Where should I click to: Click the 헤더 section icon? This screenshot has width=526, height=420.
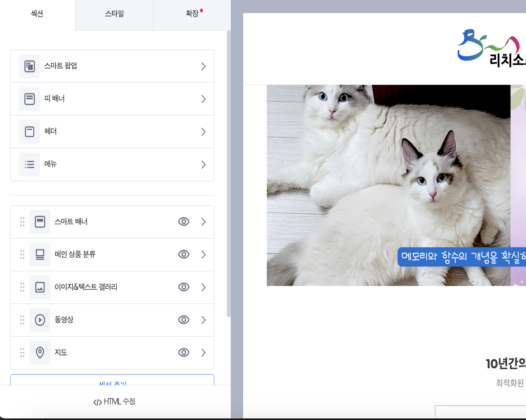(x=29, y=132)
